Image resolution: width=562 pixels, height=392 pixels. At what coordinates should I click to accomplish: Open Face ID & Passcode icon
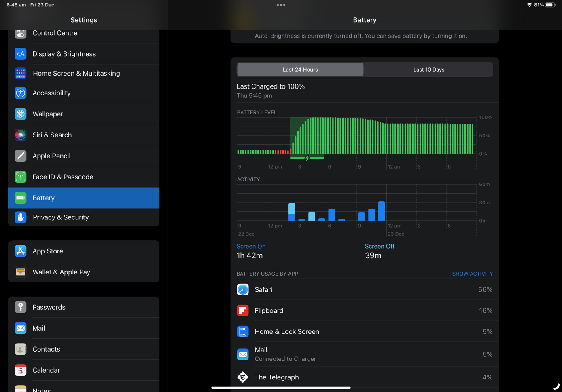point(21,177)
